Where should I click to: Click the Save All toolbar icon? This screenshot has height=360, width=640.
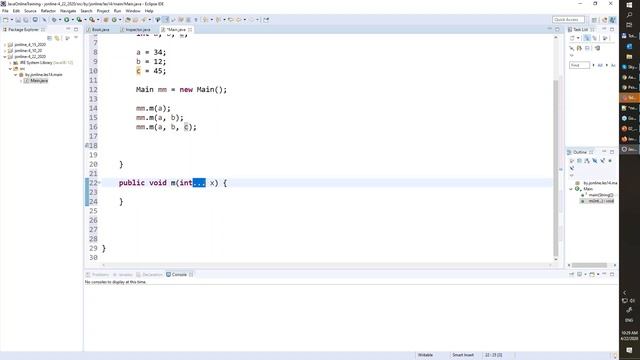tap(26, 20)
